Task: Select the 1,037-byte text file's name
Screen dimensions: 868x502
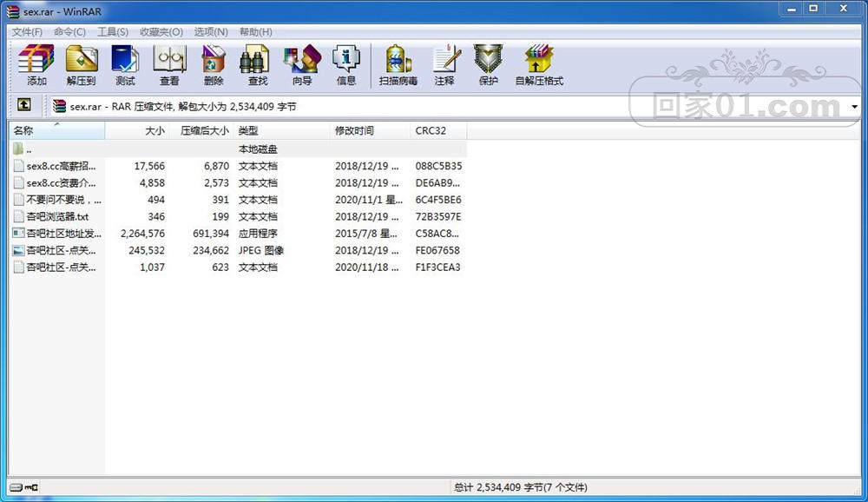Action: 61,268
